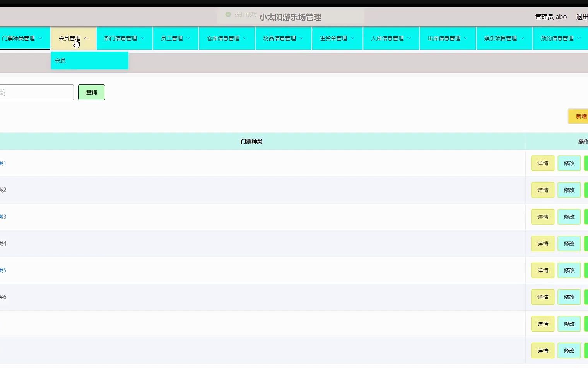588x368 pixels.
Task: Open 详情 for row ending in 4
Action: 543,244
